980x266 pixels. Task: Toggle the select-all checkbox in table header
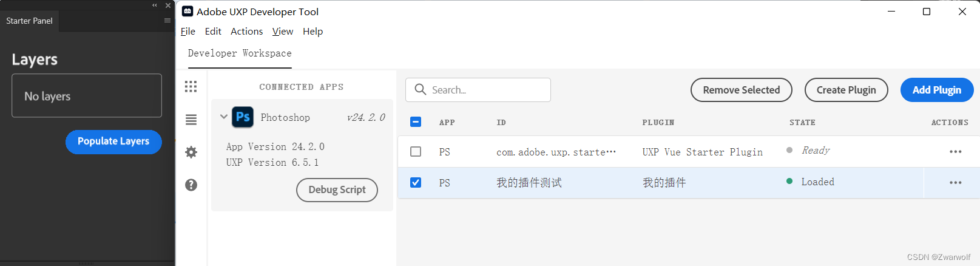point(416,121)
